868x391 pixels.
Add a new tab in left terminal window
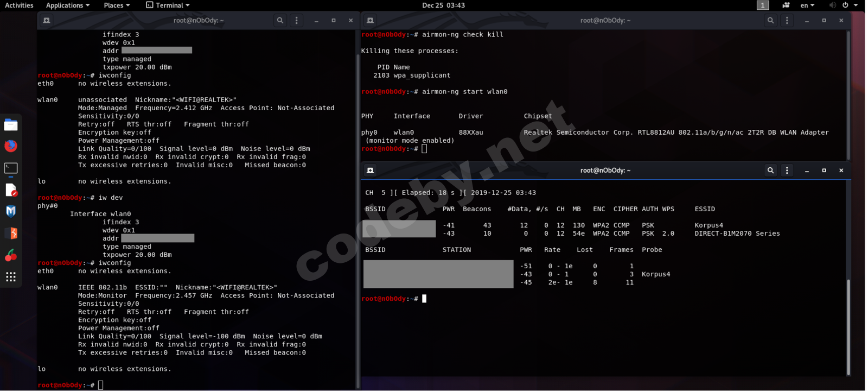pyautogui.click(x=47, y=21)
